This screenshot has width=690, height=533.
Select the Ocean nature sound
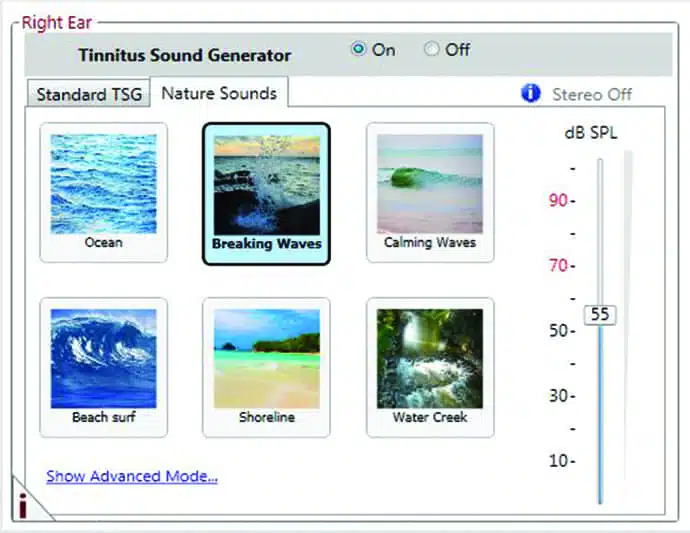pyautogui.click(x=103, y=190)
